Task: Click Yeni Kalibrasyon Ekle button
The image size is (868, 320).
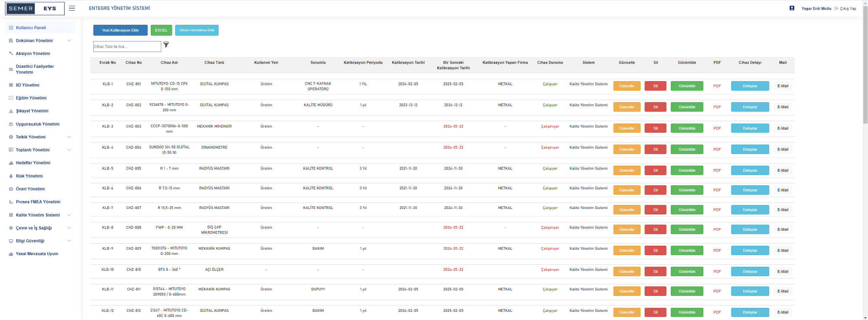Action: click(120, 30)
